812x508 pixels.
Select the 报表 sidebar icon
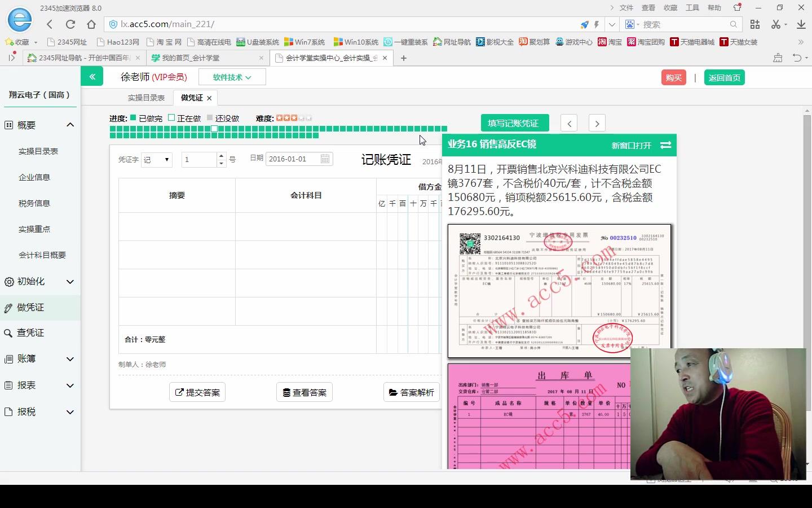[8, 385]
